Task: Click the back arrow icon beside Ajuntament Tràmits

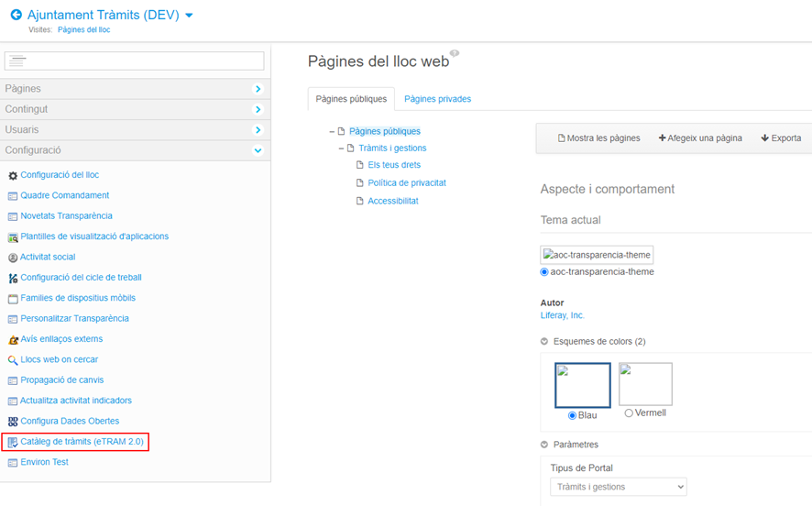Action: point(16,15)
